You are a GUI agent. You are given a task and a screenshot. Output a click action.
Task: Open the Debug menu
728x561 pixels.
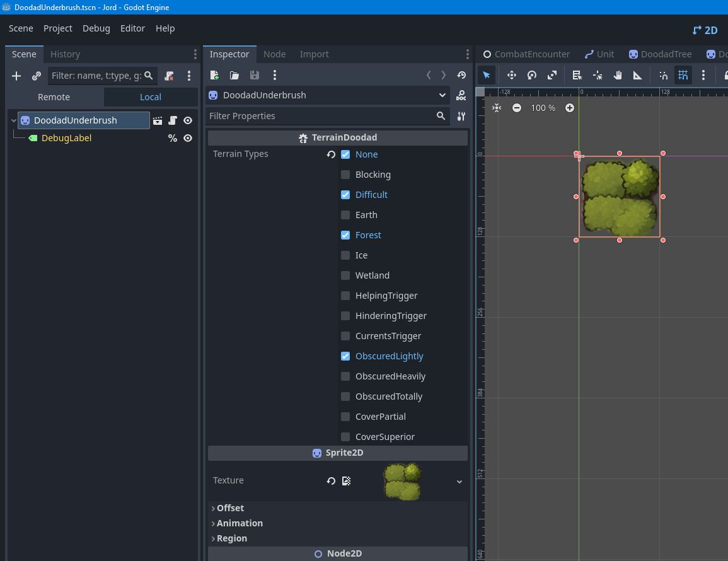click(96, 29)
